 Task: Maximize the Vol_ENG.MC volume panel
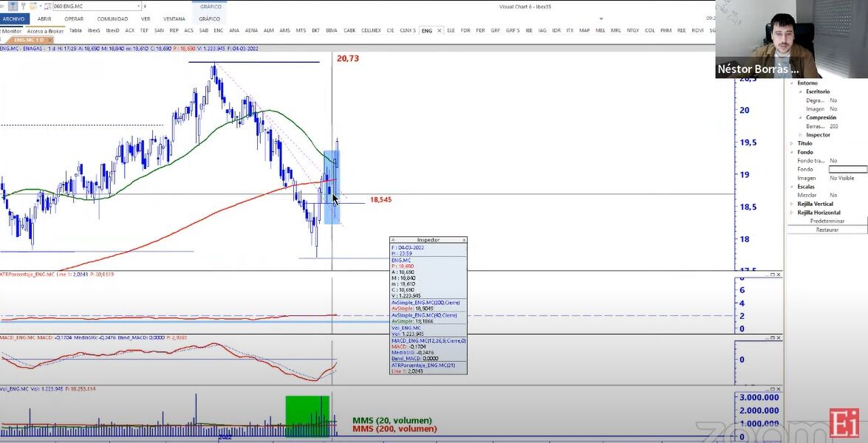772,389
